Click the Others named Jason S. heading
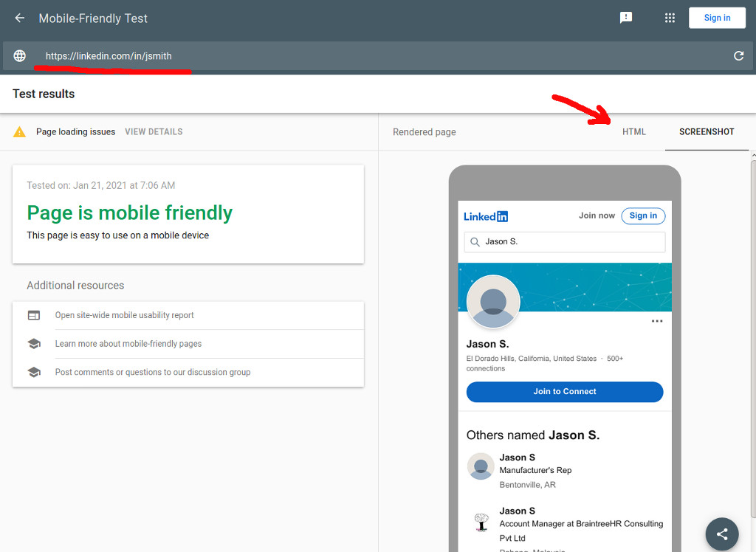The width and height of the screenshot is (756, 552). point(533,435)
